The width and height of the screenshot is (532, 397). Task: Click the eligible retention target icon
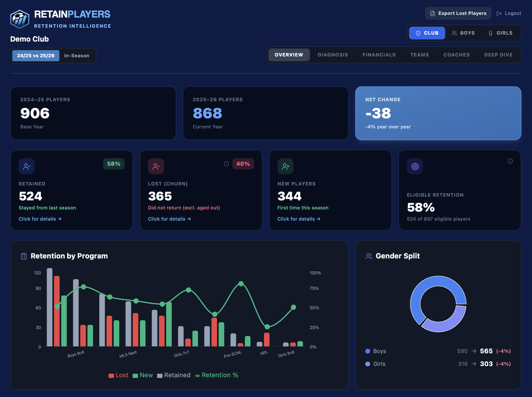click(415, 167)
